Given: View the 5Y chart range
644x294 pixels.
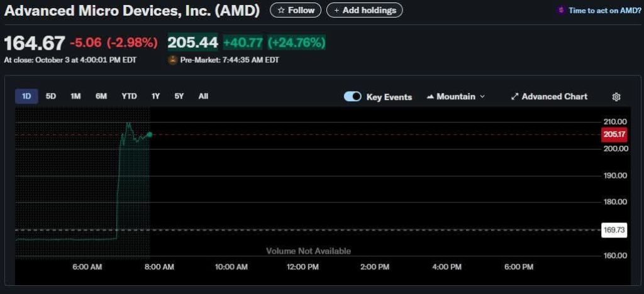Looking at the screenshot, I should (179, 96).
